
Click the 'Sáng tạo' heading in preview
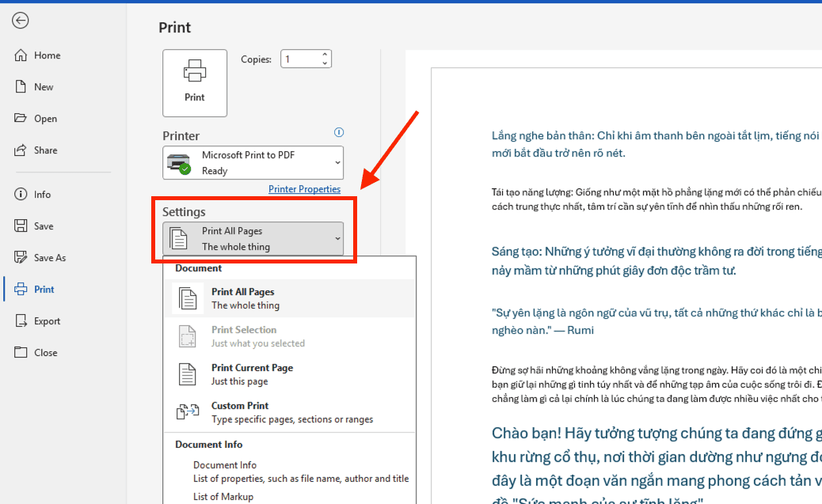[x=656, y=261]
